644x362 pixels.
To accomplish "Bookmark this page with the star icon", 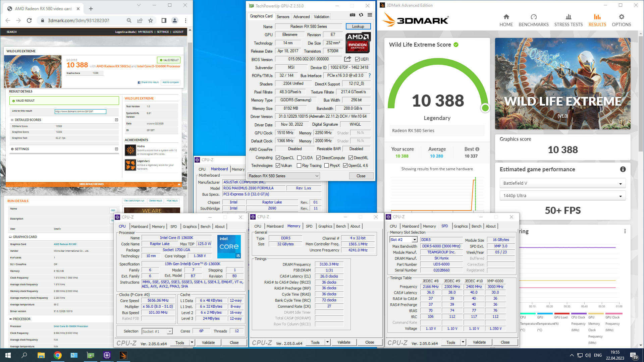I will [x=151, y=20].
